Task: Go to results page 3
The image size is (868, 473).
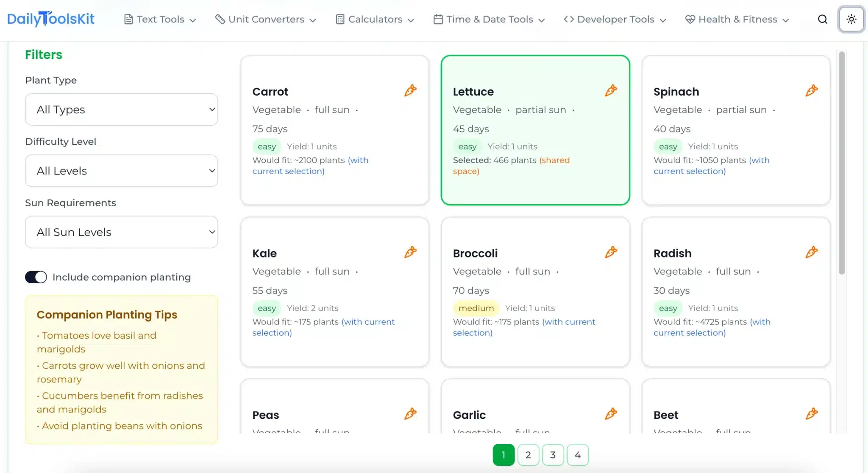Action: (x=553, y=455)
